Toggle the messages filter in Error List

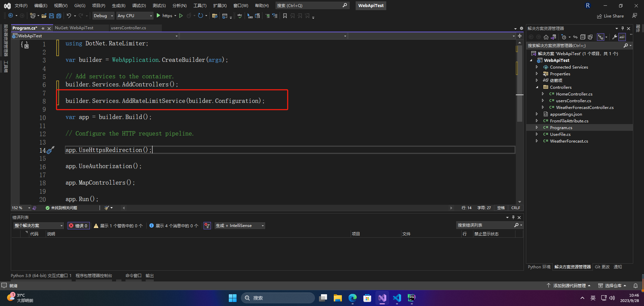[x=174, y=226]
